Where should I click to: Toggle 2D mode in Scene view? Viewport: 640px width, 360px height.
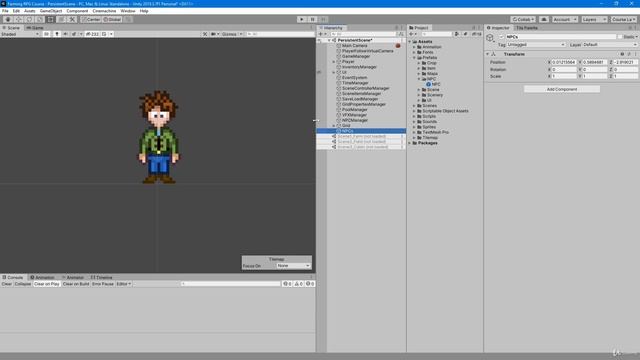click(x=47, y=34)
